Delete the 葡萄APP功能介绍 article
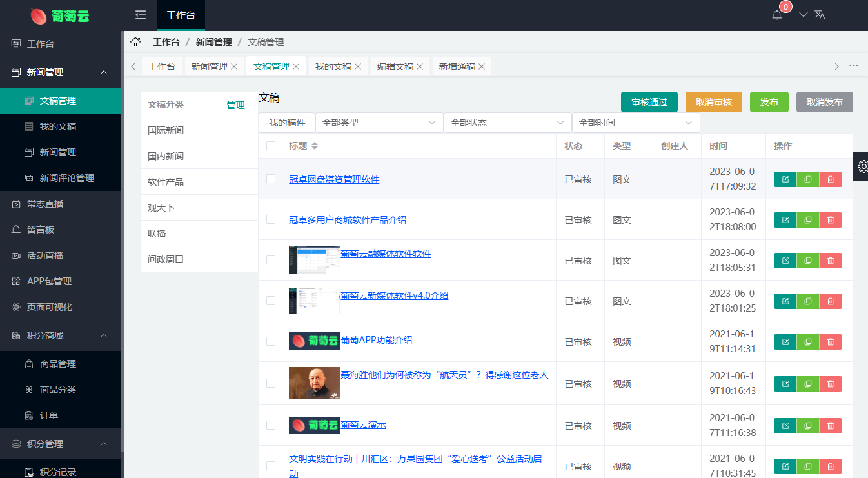Viewport: 868px width, 478px height. [x=831, y=342]
